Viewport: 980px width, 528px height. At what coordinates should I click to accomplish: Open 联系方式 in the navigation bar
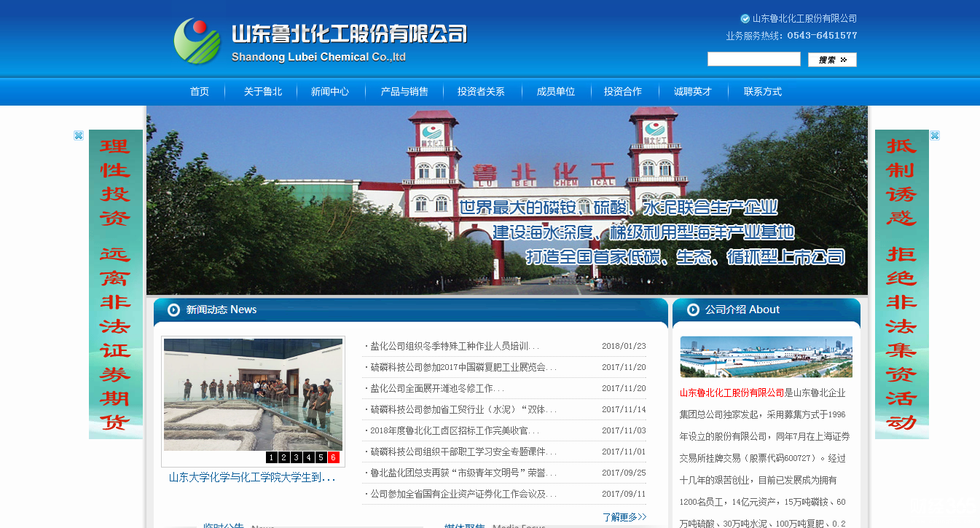[x=763, y=92]
